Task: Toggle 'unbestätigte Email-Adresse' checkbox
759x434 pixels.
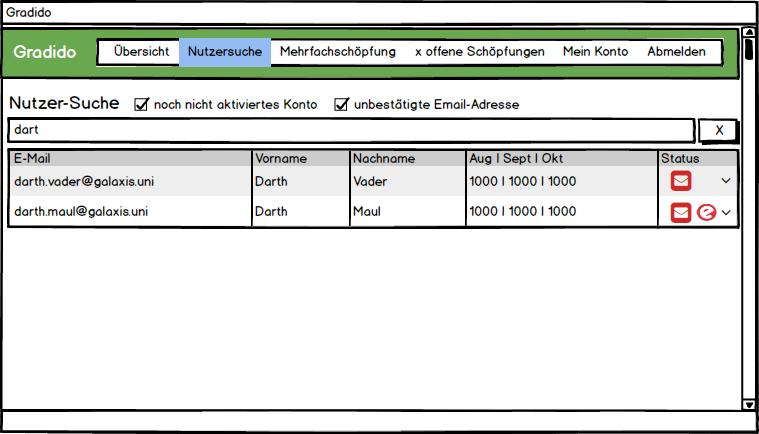Action: 342,104
